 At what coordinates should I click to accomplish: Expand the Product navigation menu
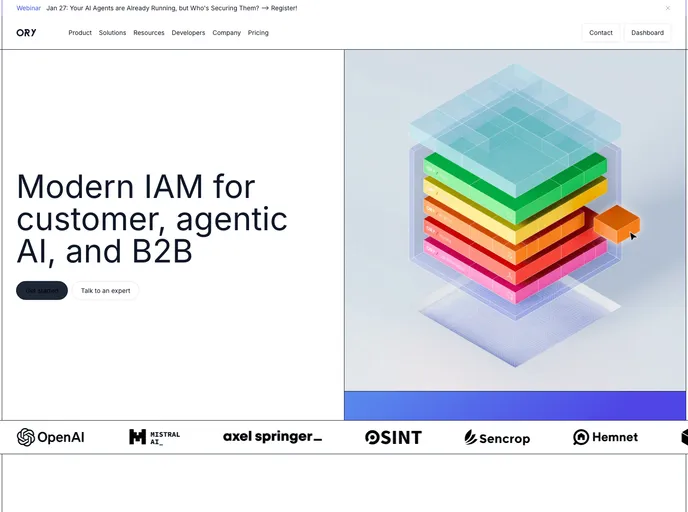click(x=80, y=33)
